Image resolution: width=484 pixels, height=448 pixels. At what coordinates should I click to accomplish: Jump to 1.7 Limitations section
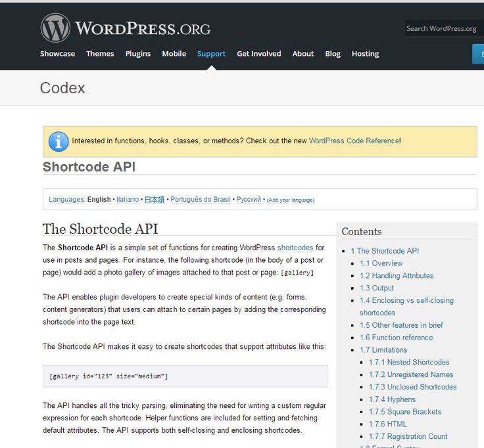tap(383, 350)
